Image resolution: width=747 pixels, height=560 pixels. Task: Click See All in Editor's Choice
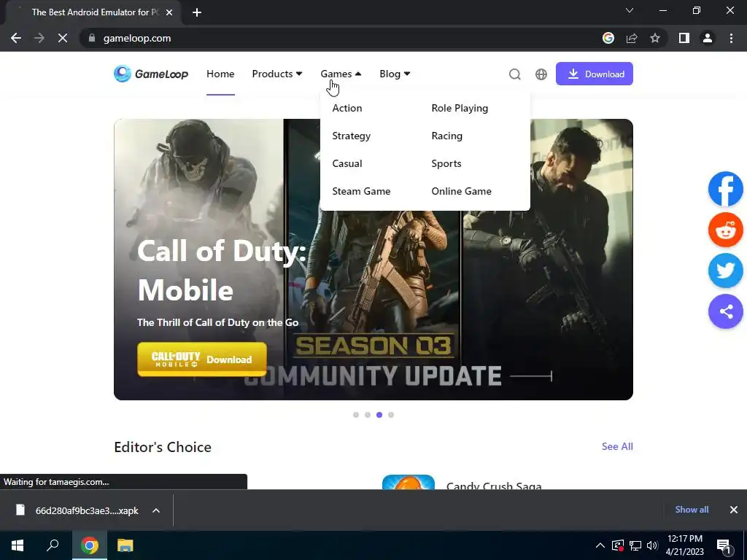pyautogui.click(x=617, y=446)
